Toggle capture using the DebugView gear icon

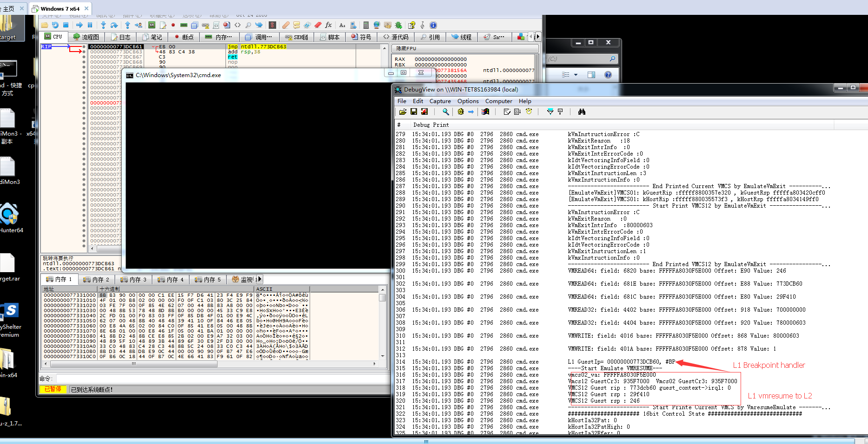pos(460,112)
